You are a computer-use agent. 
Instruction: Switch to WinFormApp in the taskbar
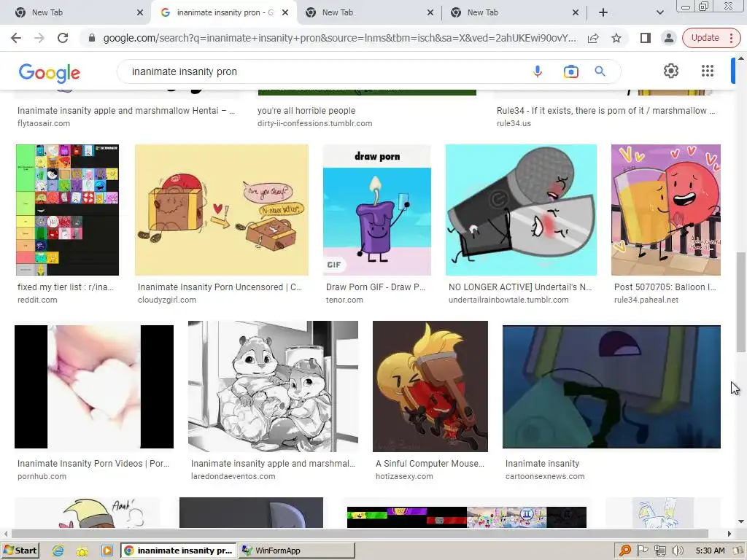pyautogui.click(x=296, y=551)
